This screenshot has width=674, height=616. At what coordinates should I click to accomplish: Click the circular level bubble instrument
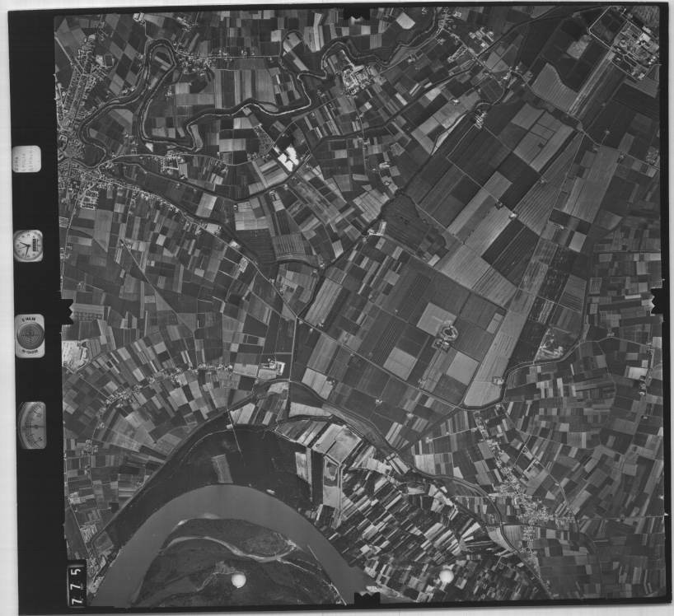30,336
